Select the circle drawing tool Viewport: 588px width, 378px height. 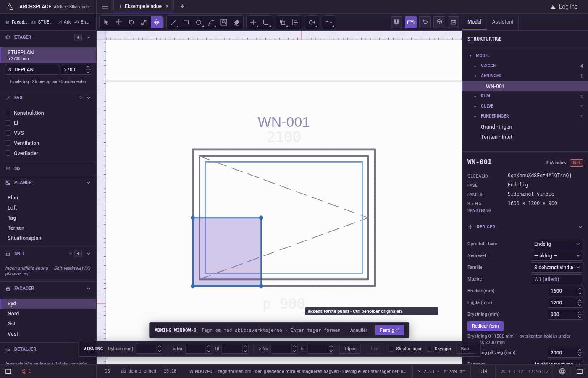199,22
